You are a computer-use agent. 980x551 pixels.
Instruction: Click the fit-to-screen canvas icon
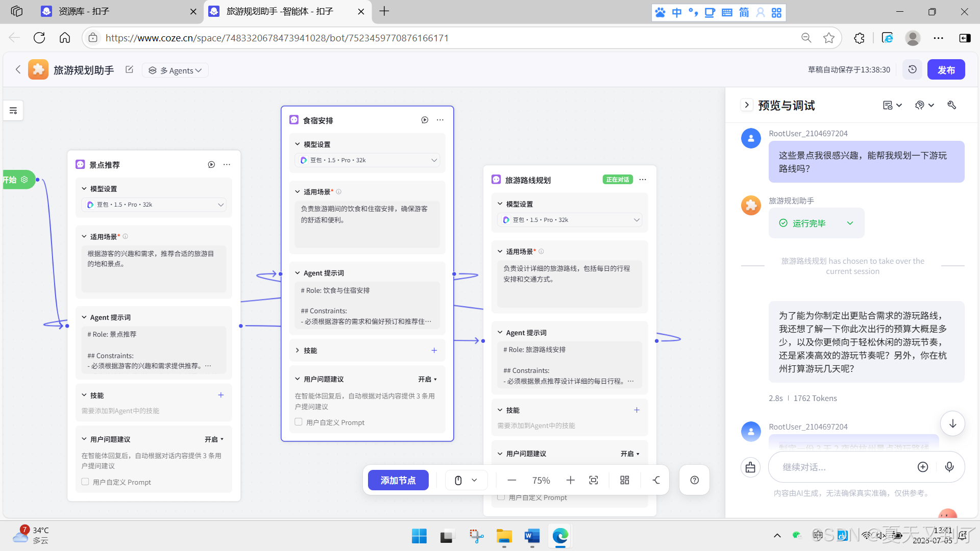coord(593,480)
